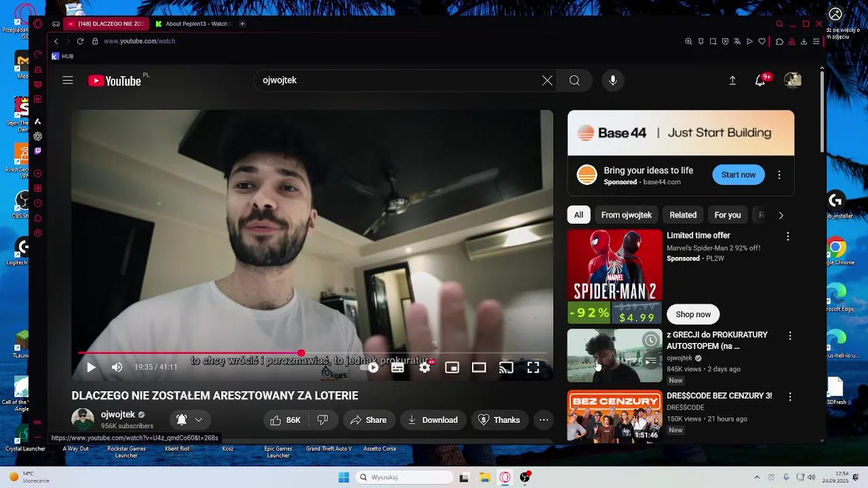Click Start now on the Base44 ad

(x=738, y=175)
